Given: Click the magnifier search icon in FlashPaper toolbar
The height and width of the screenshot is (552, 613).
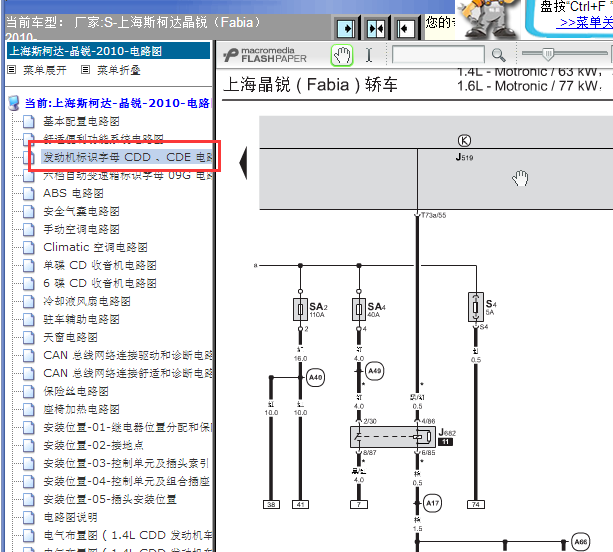Looking at the screenshot, I should click(498, 55).
